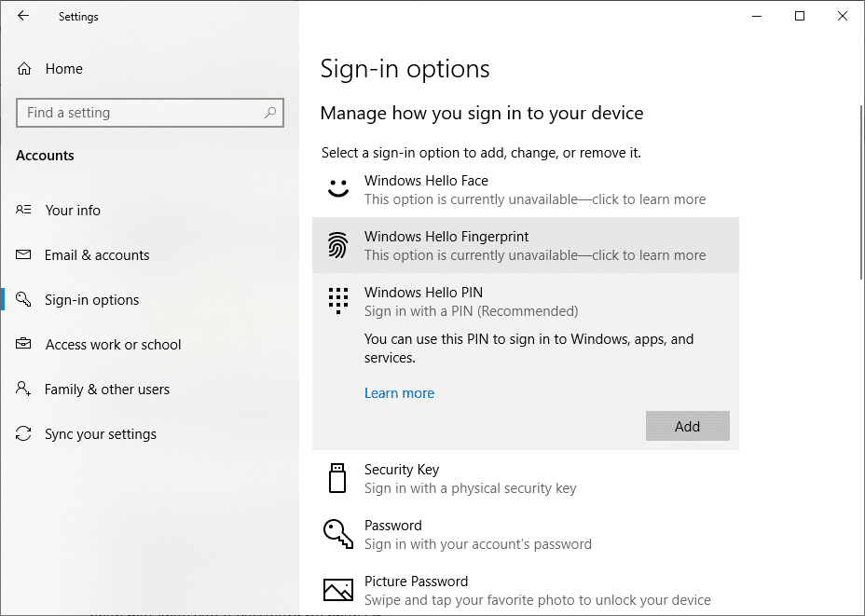
Task: Click the Security Key USB icon
Action: coord(337,478)
